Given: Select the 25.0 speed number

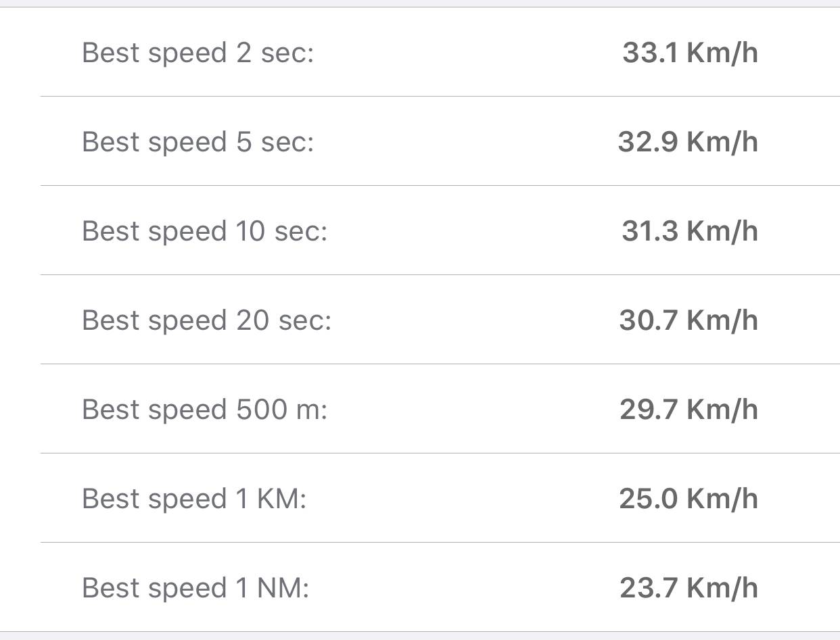Looking at the screenshot, I should [x=648, y=499].
